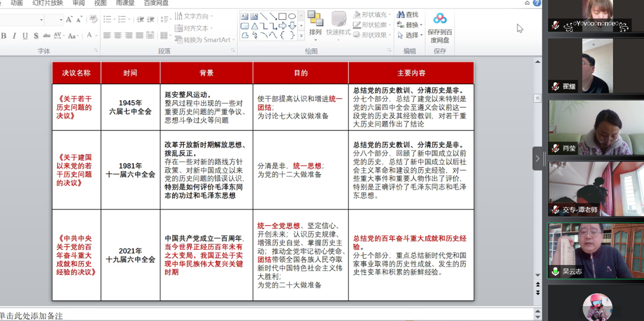This screenshot has width=644, height=321.
Task: Expand the collapsed side panel arrow
Action: (x=537, y=158)
